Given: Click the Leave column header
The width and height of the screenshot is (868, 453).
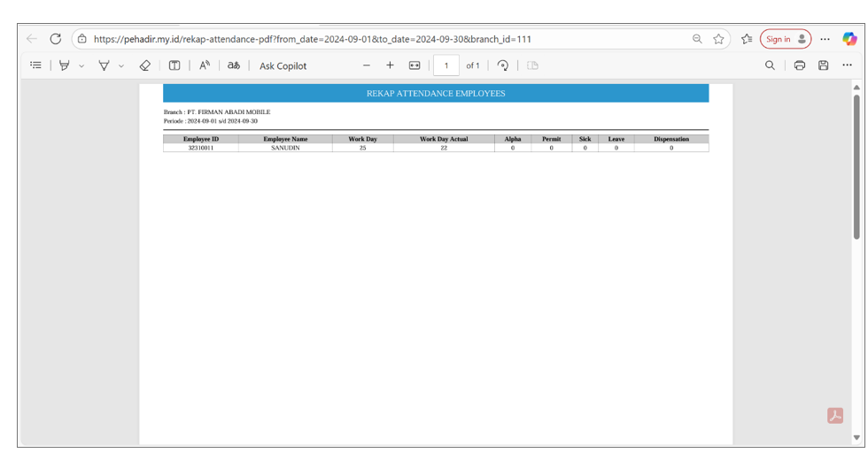Looking at the screenshot, I should [x=616, y=139].
